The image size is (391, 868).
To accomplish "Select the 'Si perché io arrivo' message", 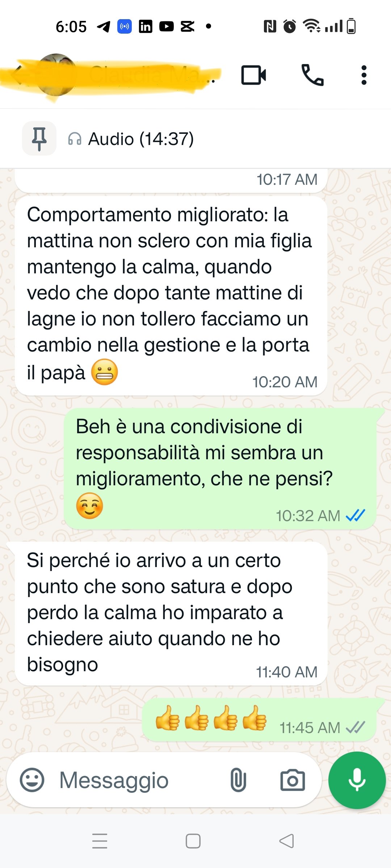I will click(x=171, y=613).
